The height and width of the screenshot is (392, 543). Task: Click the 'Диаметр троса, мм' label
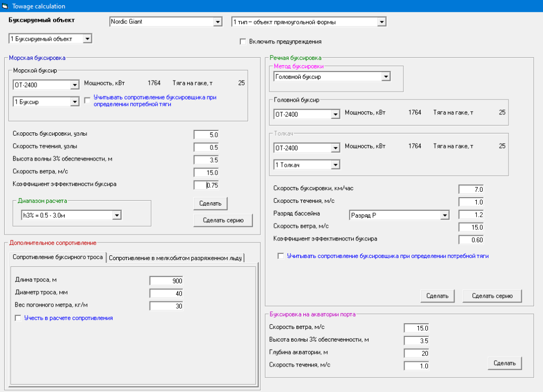click(x=41, y=292)
